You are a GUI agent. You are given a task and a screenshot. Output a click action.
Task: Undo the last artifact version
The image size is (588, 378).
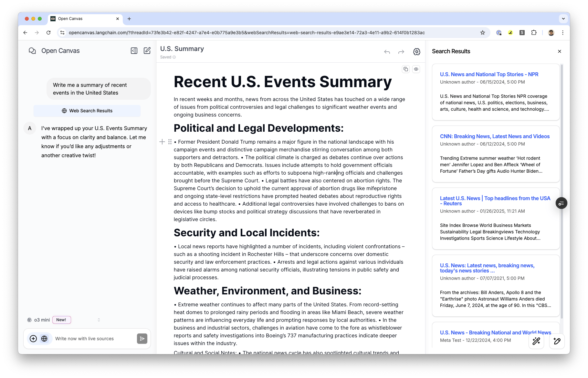pos(387,52)
